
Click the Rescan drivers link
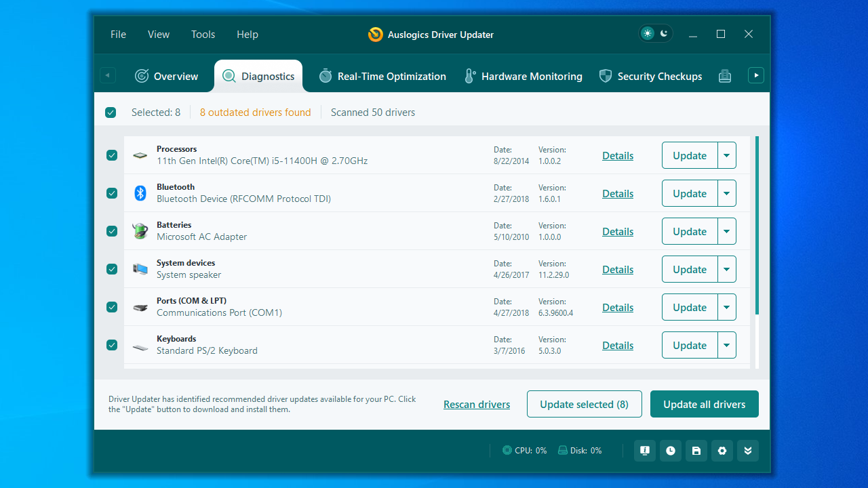[x=477, y=405]
